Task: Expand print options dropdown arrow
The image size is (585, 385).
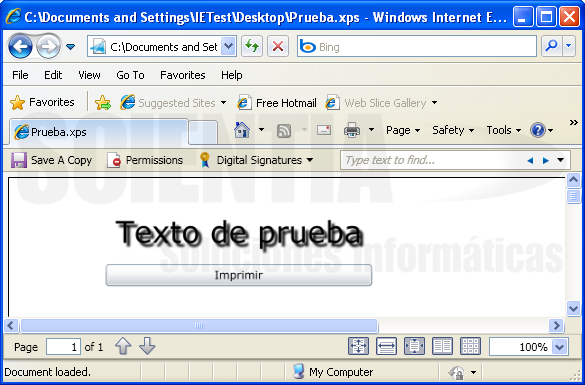Action: pos(371,130)
